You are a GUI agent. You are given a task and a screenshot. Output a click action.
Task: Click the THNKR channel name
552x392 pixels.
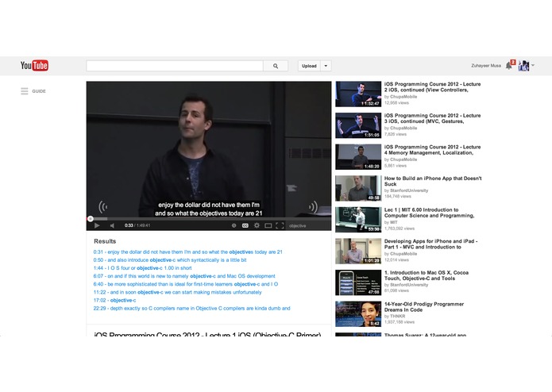tap(397, 317)
